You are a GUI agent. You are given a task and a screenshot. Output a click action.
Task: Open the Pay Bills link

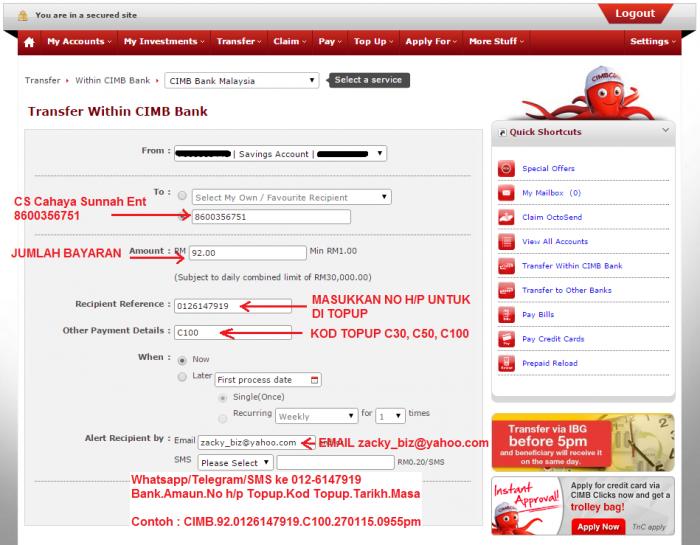point(538,315)
